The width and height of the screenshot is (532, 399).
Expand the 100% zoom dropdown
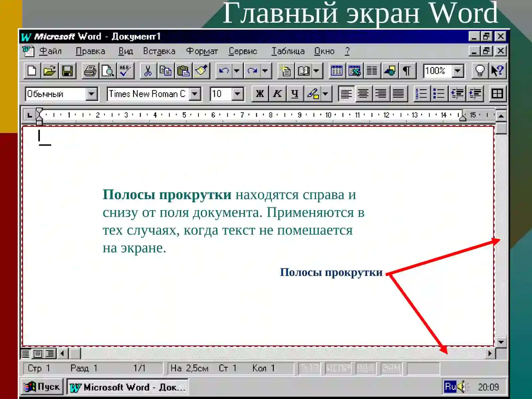click(x=458, y=71)
